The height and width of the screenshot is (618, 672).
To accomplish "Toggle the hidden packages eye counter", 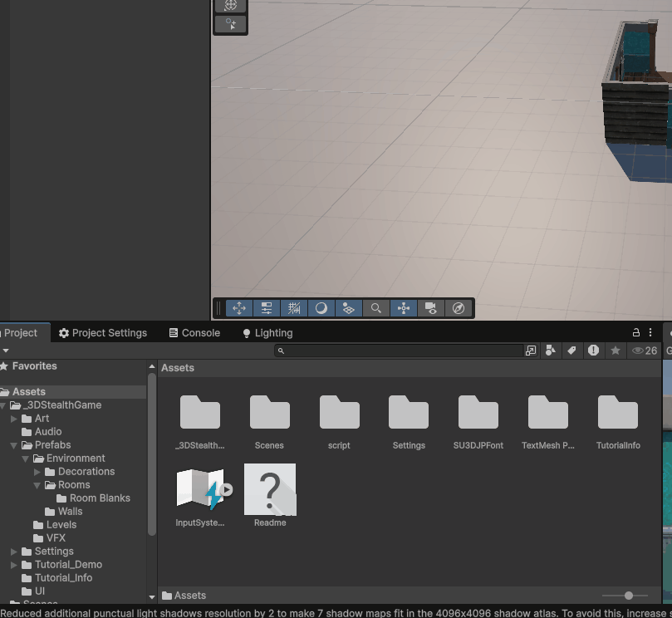I will (645, 351).
